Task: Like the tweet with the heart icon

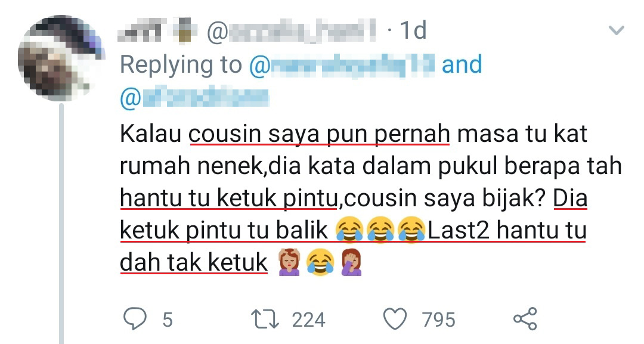Action: (x=395, y=319)
